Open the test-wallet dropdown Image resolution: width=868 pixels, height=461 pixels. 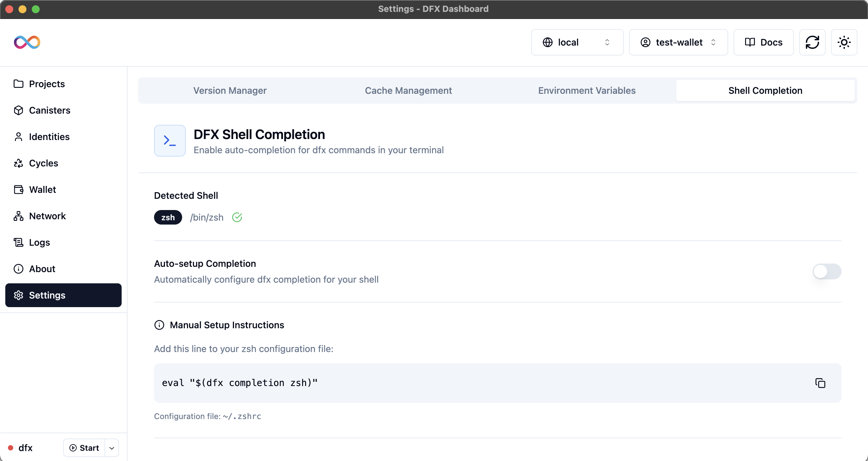point(678,42)
